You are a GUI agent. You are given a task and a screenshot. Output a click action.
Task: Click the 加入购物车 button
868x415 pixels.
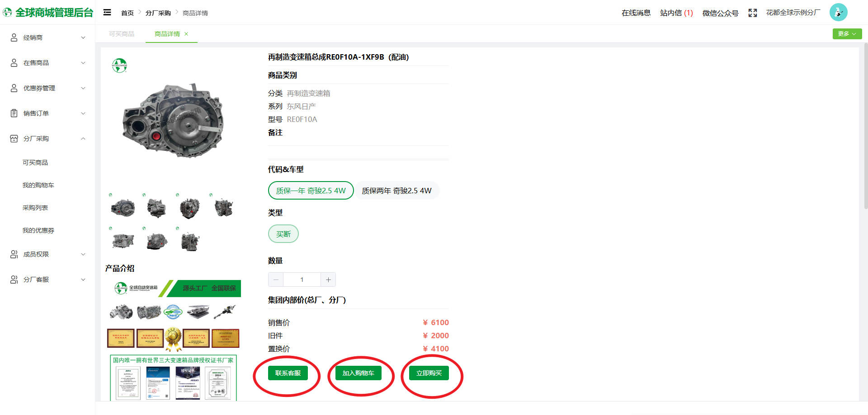point(359,373)
